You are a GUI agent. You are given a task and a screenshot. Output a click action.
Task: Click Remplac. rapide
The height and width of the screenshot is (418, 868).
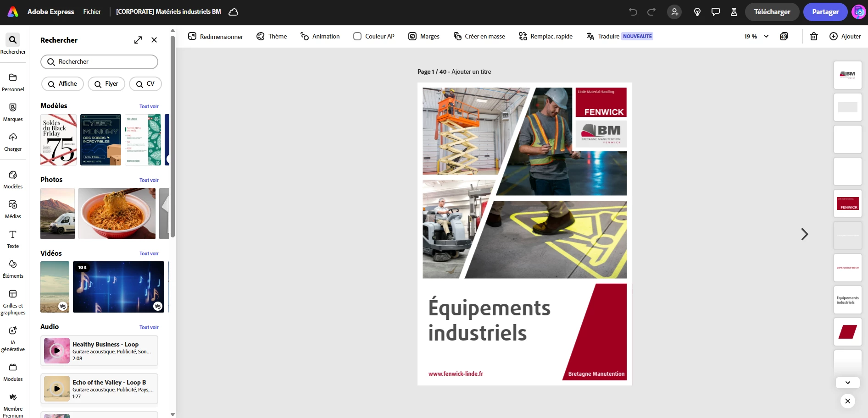coord(545,36)
